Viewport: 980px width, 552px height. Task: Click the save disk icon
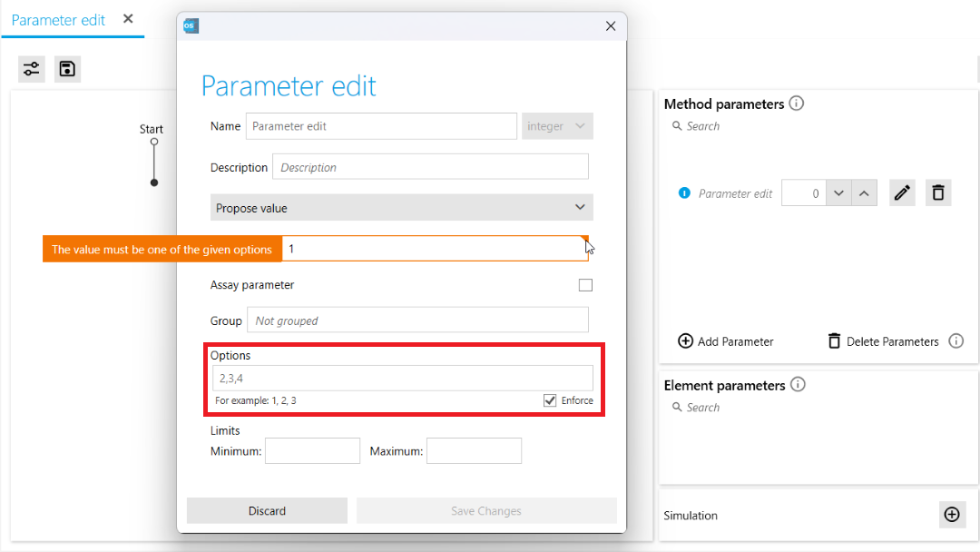click(x=67, y=69)
